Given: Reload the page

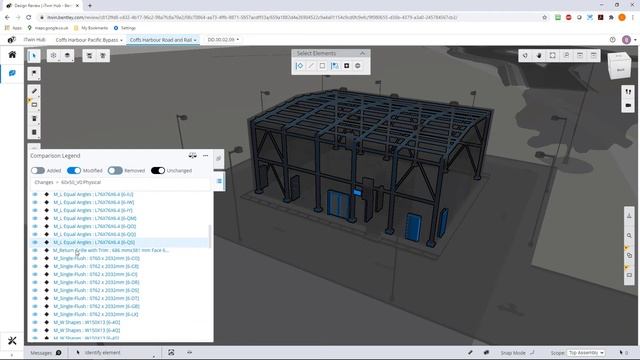Looking at the screenshot, I should (28, 18).
